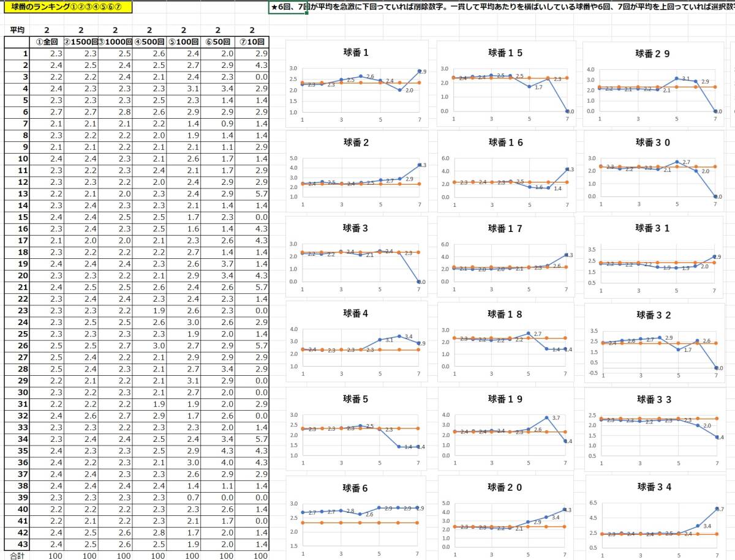Select the 4.3 value in row 2

click(x=252, y=65)
